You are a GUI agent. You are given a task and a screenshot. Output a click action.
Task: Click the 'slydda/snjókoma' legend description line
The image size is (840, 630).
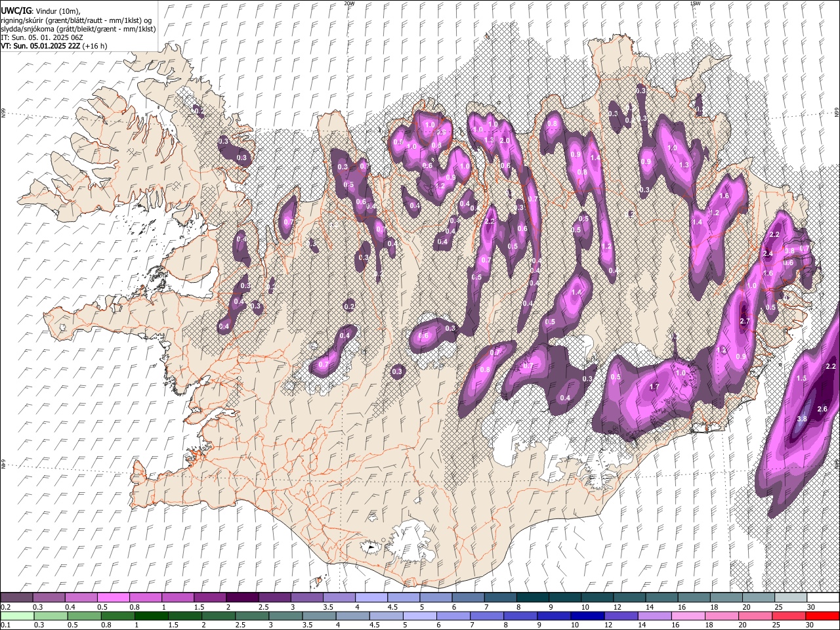point(78,29)
